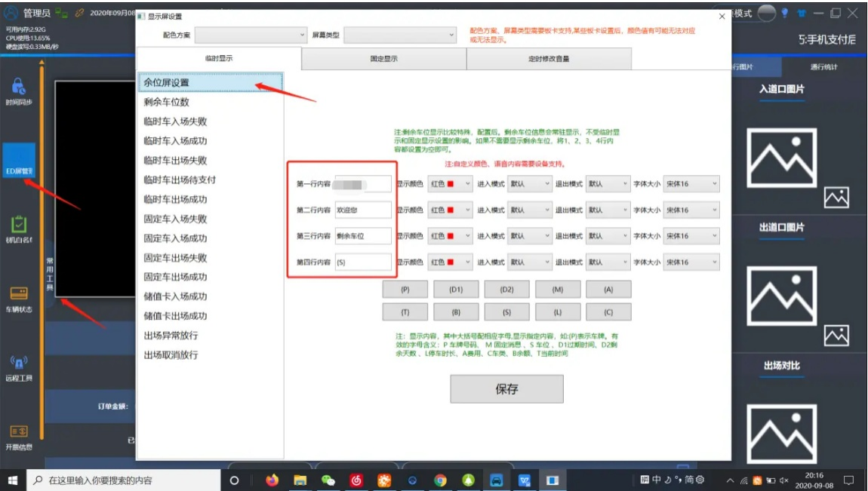Insert the {P} plate placeholder button
The width and height of the screenshot is (868, 491).
405,289
